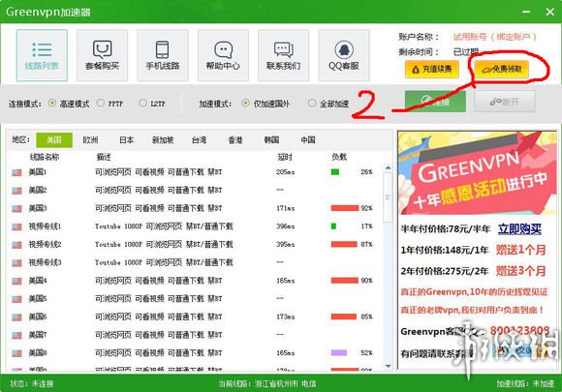The height and width of the screenshot is (392, 562).
Task: Open the 帮助中心 help center icon
Action: tap(223, 55)
